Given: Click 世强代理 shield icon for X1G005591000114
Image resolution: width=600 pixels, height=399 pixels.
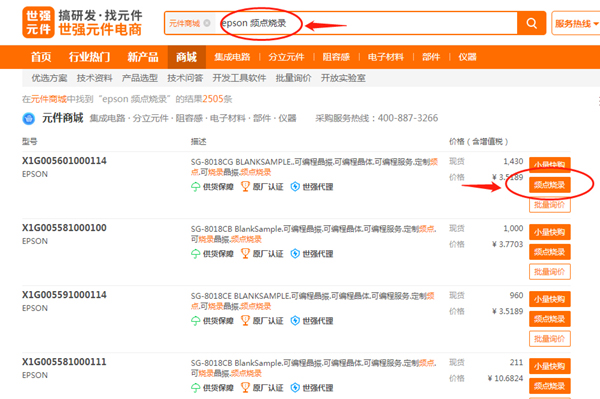Looking at the screenshot, I should (295, 321).
